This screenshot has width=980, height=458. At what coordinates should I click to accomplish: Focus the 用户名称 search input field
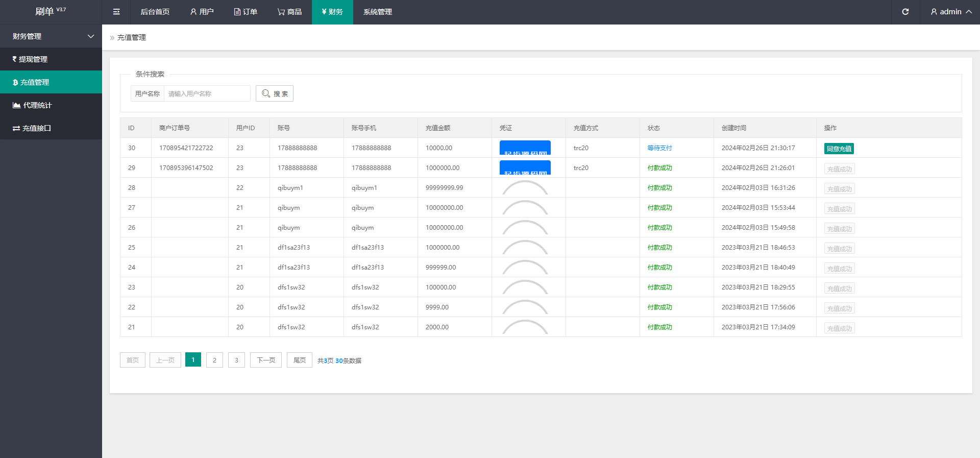(x=207, y=93)
